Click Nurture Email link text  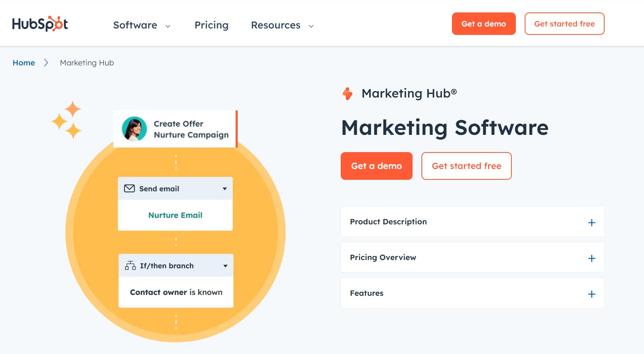(175, 215)
